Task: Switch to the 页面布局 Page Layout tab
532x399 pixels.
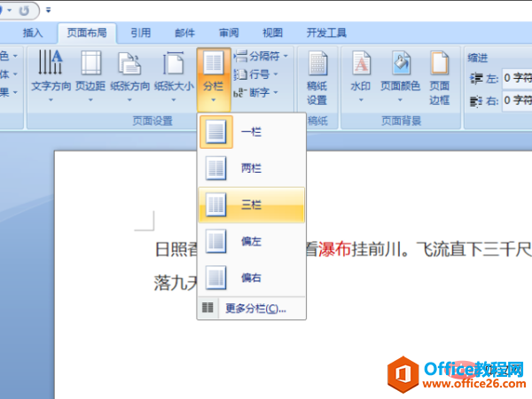Action: 87,33
